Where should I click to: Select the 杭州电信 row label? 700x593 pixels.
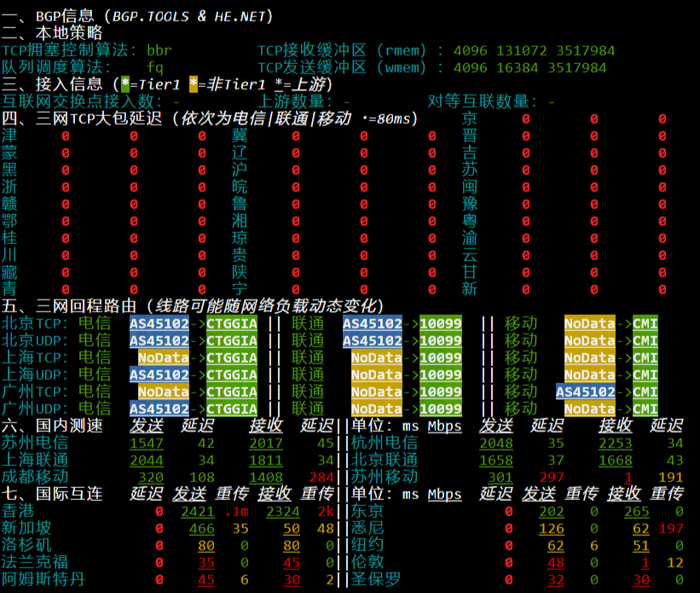(385, 443)
